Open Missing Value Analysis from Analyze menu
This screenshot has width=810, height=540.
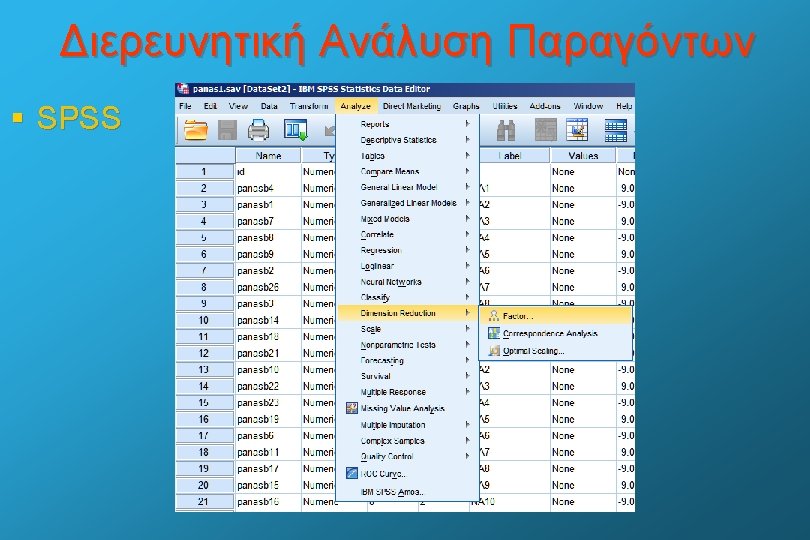click(407, 408)
